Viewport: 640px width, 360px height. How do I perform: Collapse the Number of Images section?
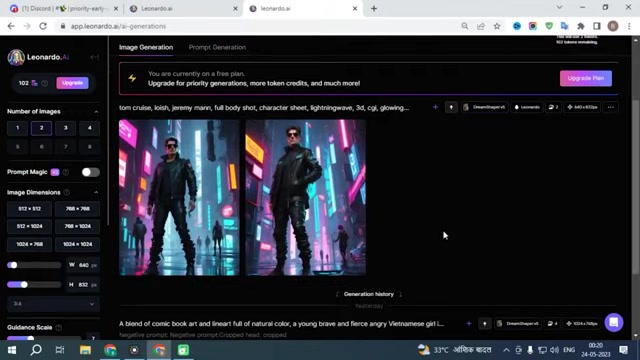pyautogui.click(x=96, y=112)
